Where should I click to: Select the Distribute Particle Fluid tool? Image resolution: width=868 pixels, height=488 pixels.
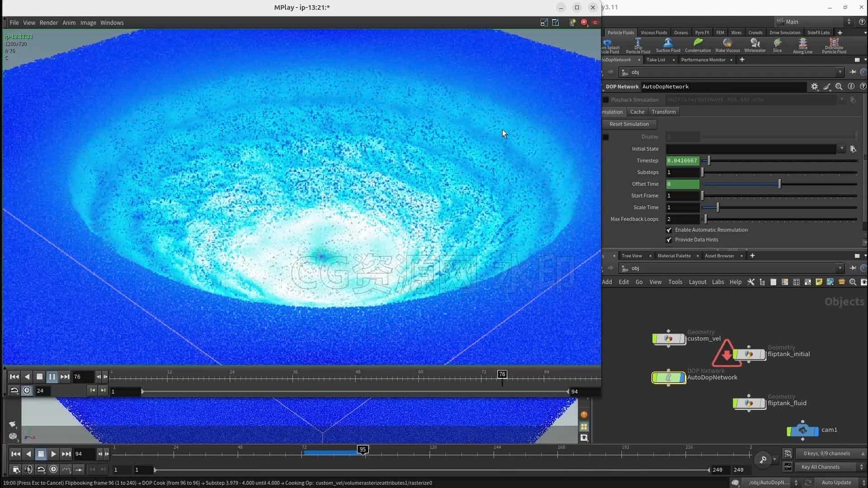coord(834,46)
